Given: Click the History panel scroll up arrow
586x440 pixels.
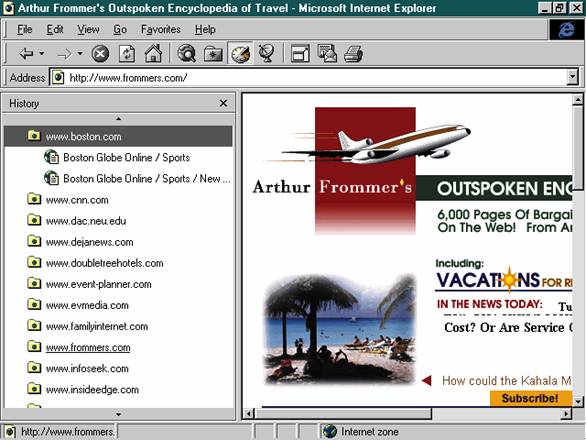Looking at the screenshot, I should (x=118, y=119).
